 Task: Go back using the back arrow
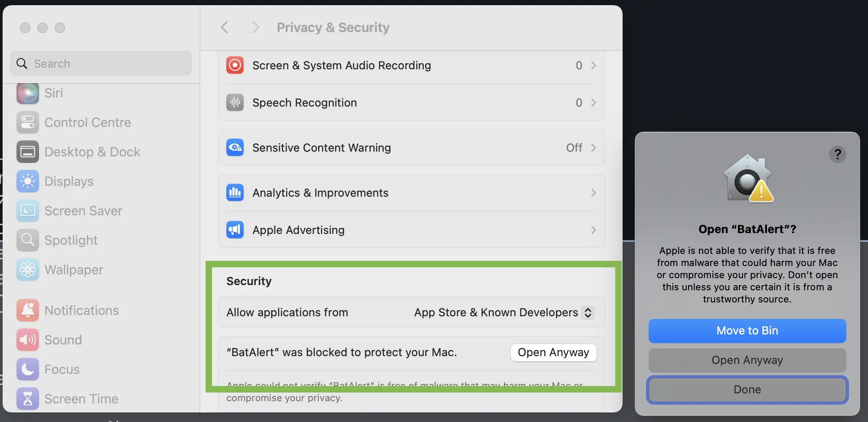(x=225, y=28)
